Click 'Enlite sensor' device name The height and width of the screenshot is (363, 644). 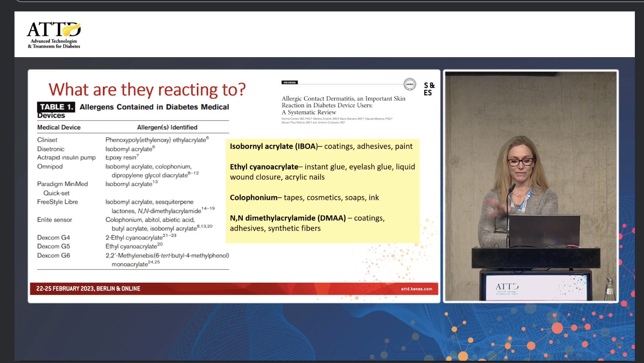54,220
